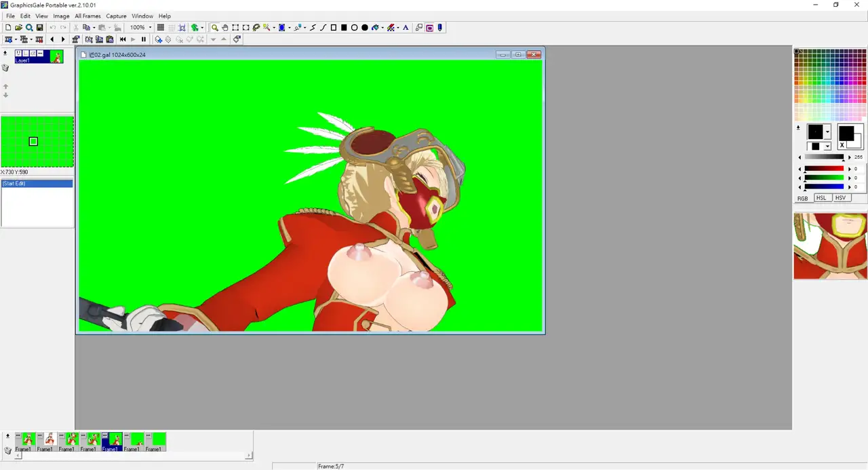
Task: Open the zoom percentage dropdown
Action: pos(150,28)
